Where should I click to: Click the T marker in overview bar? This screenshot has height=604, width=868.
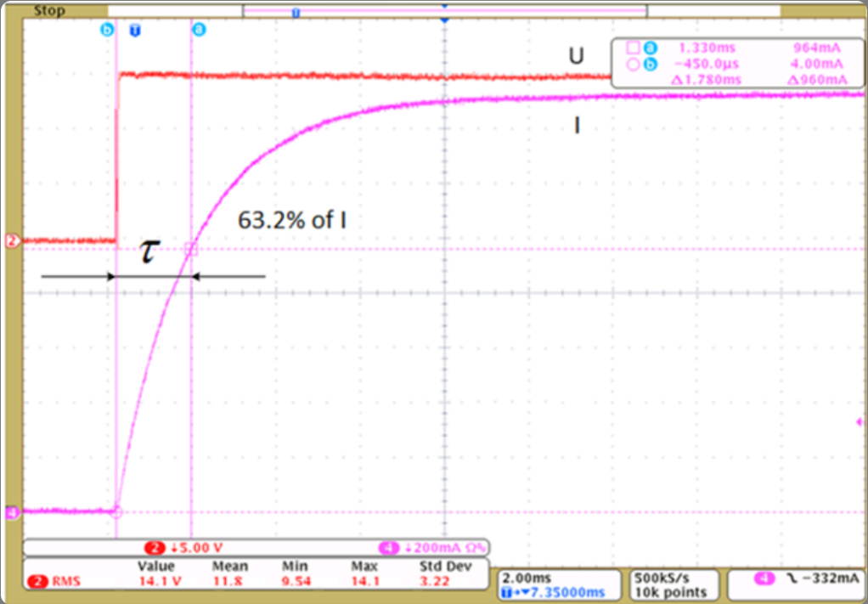point(296,12)
